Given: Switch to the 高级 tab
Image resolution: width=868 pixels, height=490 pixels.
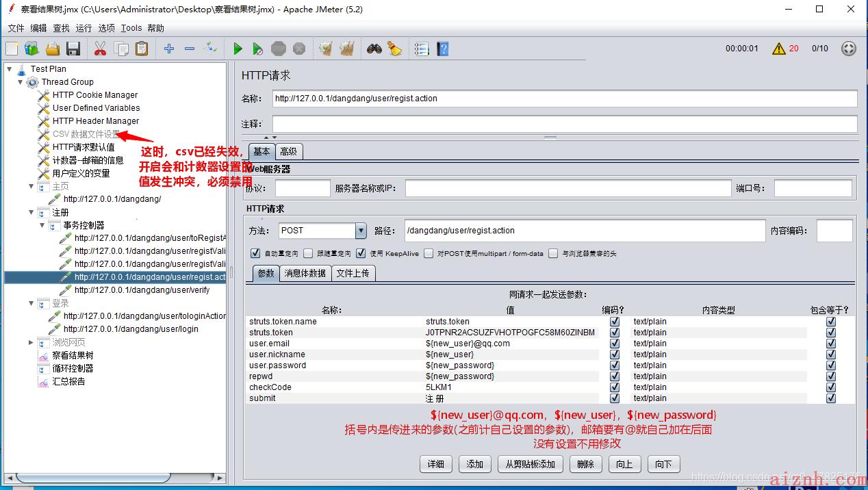Looking at the screenshot, I should (289, 151).
